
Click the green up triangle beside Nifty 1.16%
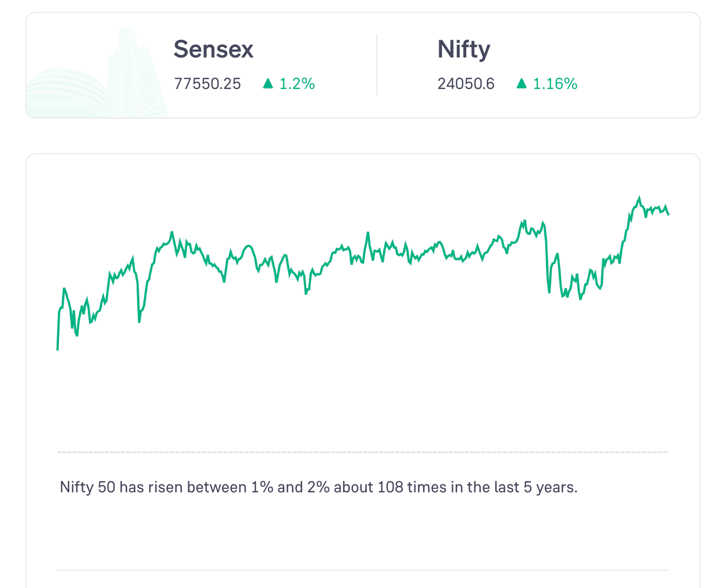(521, 83)
